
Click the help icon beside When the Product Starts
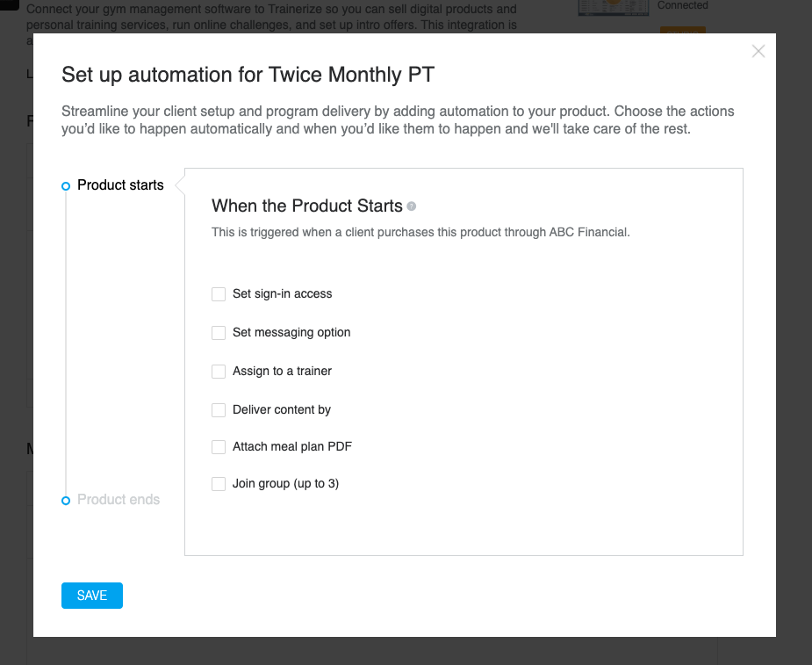pos(411,206)
